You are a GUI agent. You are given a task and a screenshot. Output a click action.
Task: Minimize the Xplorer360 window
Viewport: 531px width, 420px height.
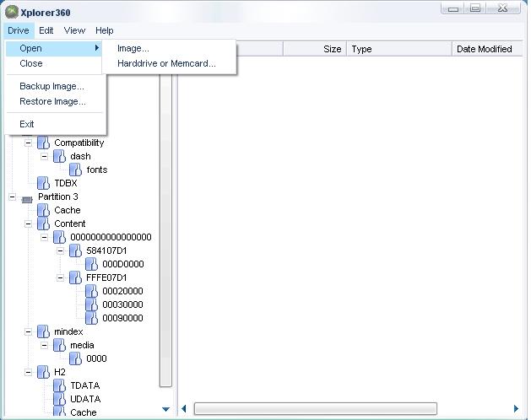[x=453, y=8]
